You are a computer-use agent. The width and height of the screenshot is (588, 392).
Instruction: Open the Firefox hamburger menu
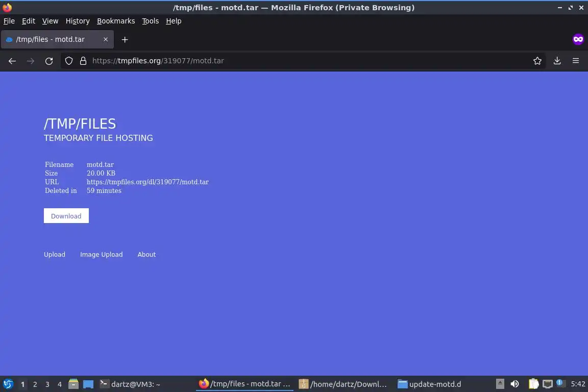click(x=576, y=61)
